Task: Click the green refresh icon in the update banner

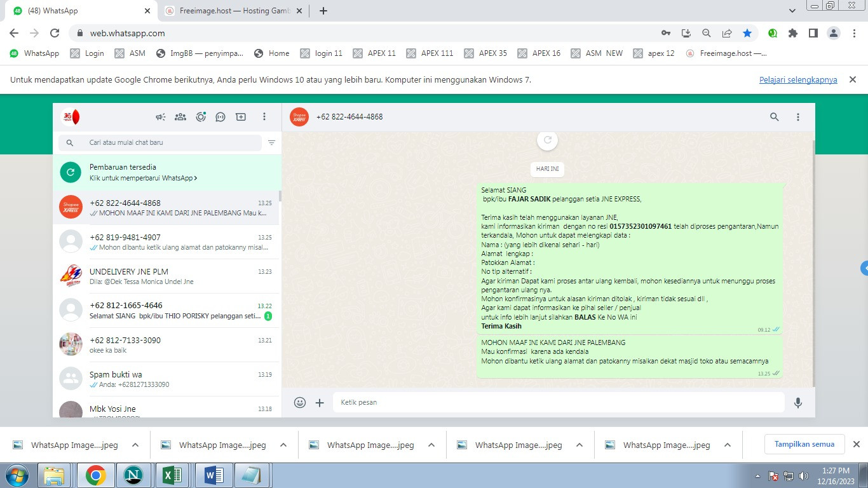Action: click(x=71, y=172)
